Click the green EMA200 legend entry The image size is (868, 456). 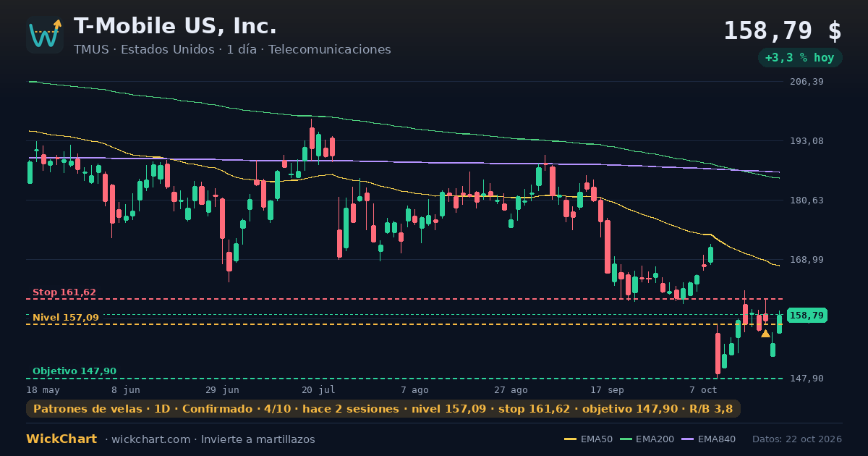point(646,439)
